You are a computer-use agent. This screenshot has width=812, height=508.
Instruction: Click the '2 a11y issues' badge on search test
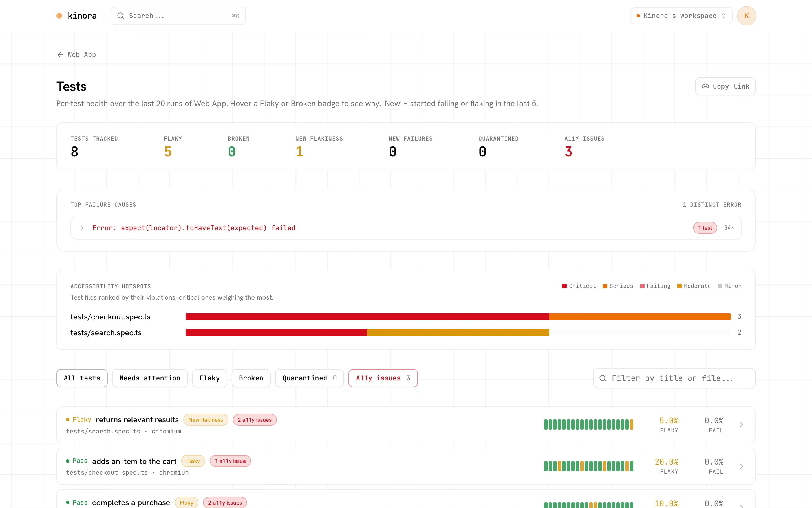coord(255,420)
